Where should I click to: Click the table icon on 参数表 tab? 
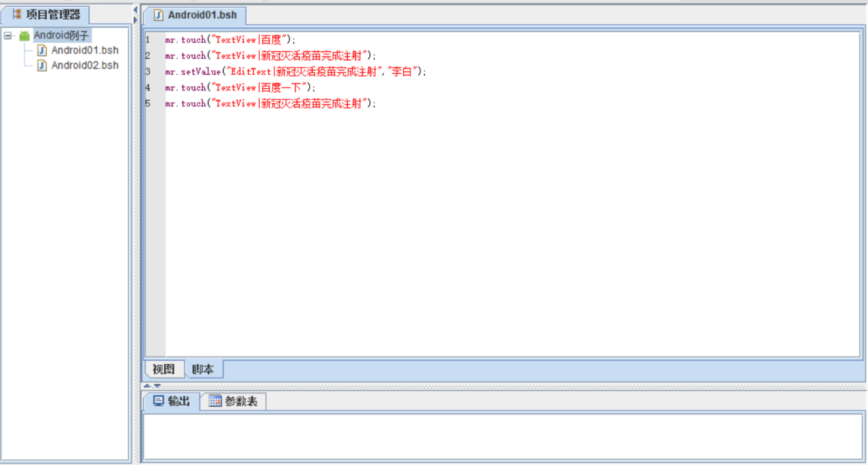click(x=215, y=401)
